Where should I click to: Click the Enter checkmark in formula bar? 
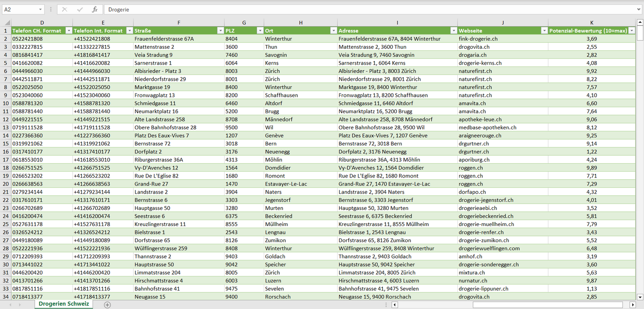click(x=80, y=9)
